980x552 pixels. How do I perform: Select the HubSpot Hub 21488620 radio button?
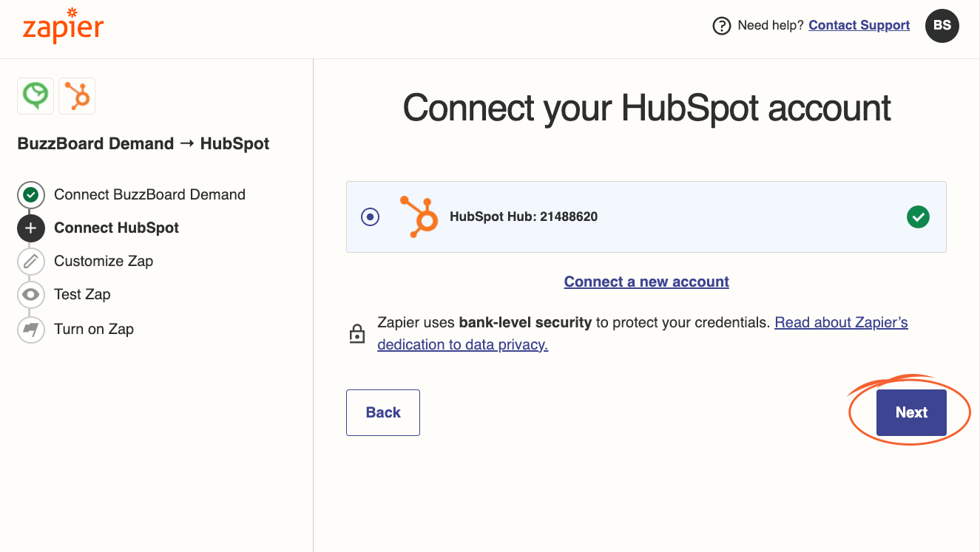point(370,217)
